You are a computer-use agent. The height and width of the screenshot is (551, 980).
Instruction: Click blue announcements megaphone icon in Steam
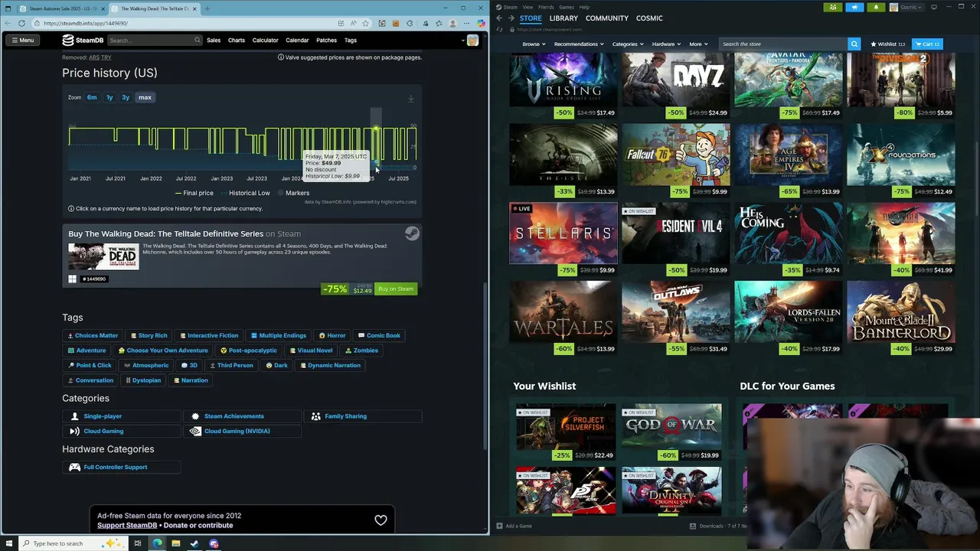tap(854, 7)
